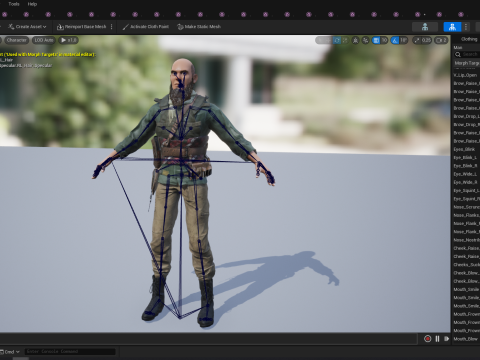This screenshot has height=360, width=480.
Task: Open rotation snap angle dropdown
Action: tap(404, 40)
